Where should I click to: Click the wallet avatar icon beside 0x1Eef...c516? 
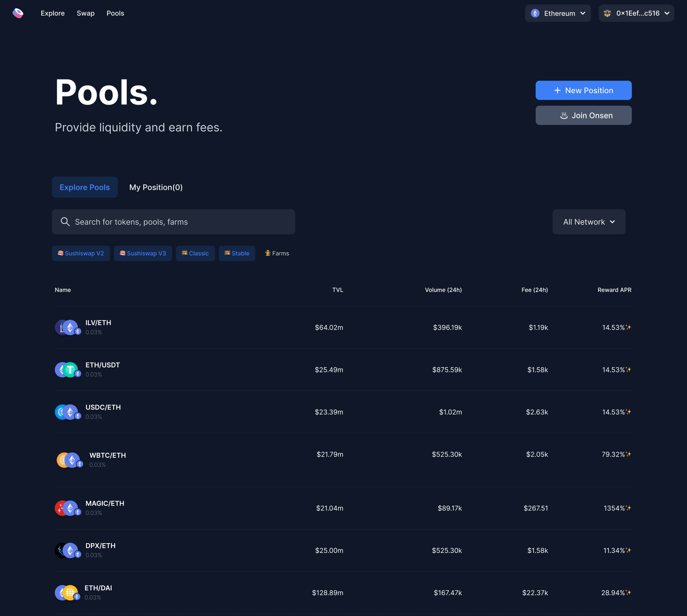pyautogui.click(x=607, y=13)
